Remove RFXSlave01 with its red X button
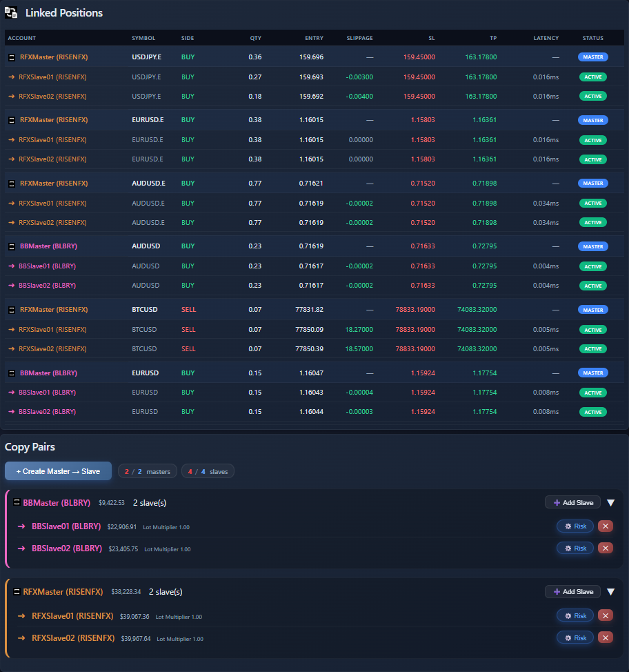629x672 pixels. click(606, 616)
